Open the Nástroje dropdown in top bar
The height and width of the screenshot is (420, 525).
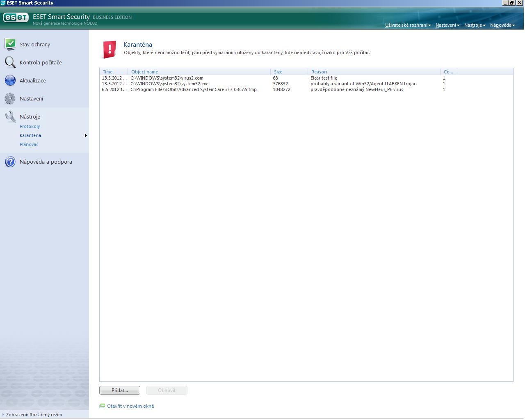475,25
